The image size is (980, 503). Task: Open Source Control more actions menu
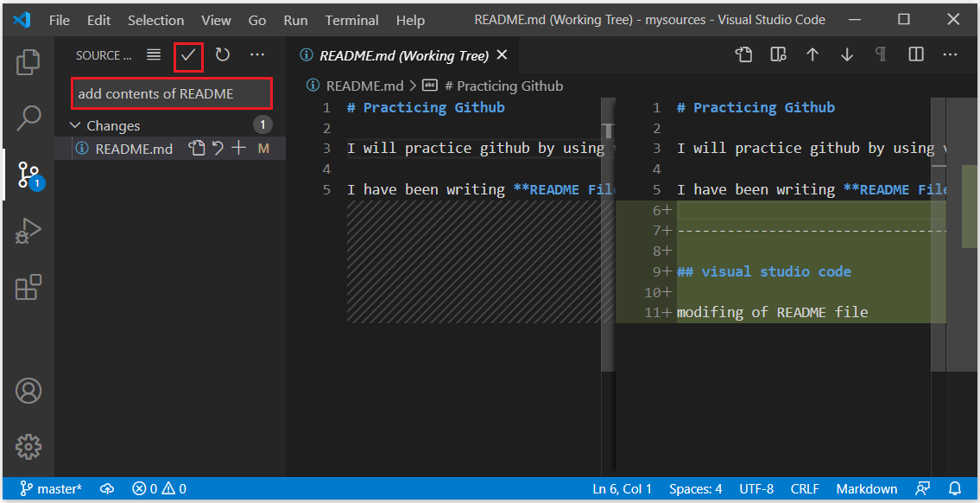pyautogui.click(x=257, y=55)
